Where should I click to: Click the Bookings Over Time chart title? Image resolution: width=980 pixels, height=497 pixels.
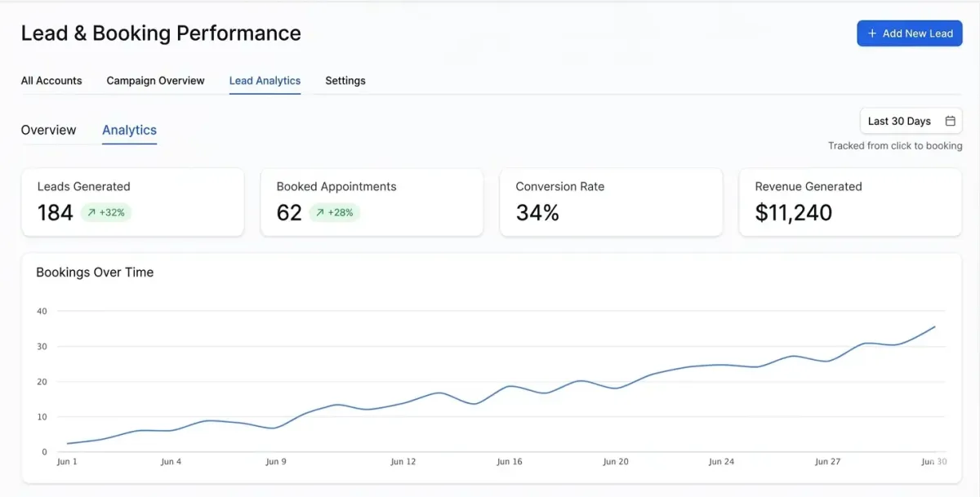coord(95,273)
